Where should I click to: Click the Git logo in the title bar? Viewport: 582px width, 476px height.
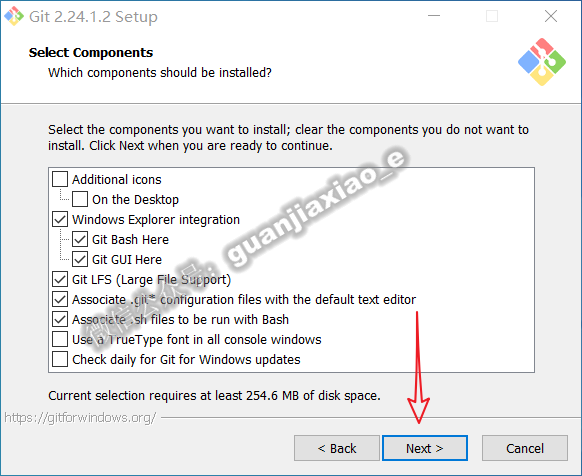tap(14, 16)
